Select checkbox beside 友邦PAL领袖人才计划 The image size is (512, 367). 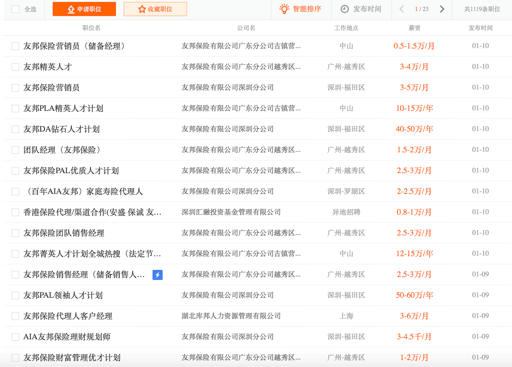[15, 295]
